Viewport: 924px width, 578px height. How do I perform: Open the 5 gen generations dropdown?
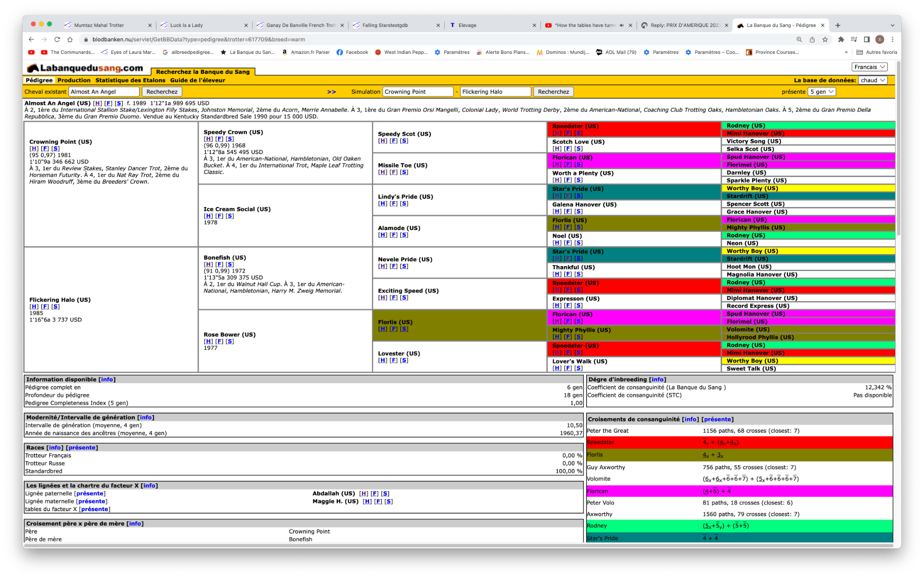point(822,91)
